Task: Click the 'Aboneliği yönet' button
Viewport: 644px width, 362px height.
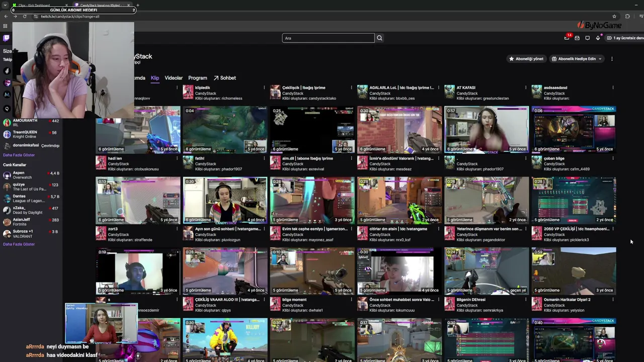Action: (526, 59)
